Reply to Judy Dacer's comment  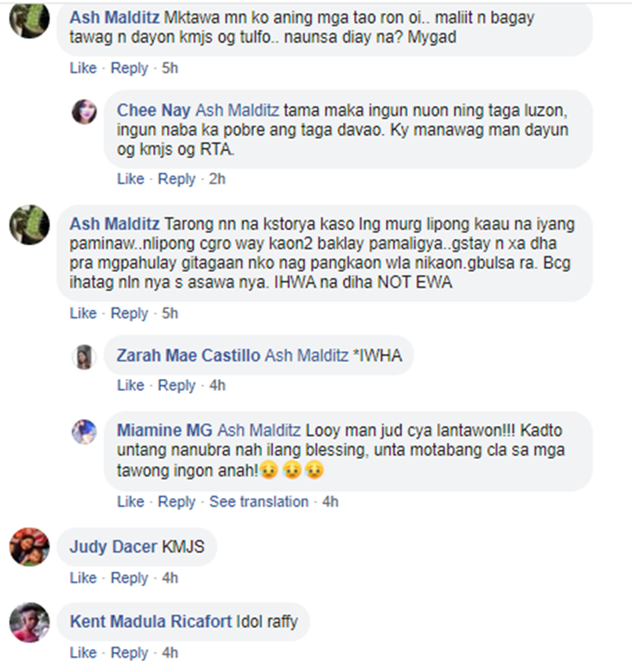tap(130, 579)
